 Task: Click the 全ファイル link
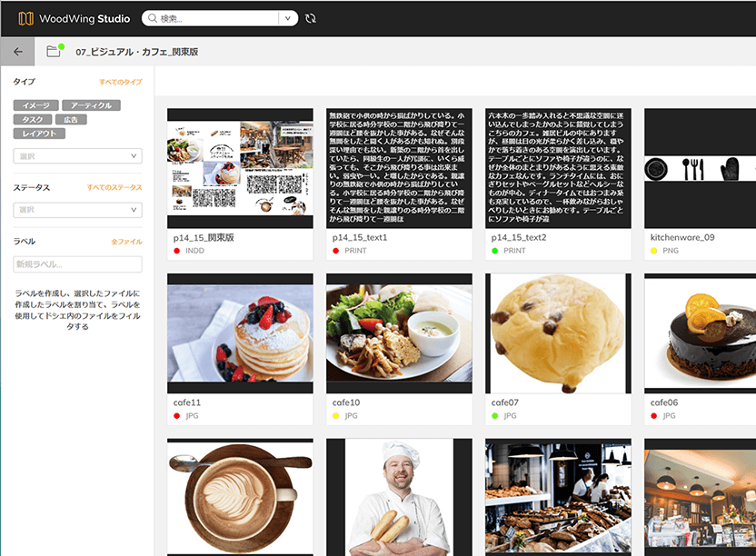127,242
